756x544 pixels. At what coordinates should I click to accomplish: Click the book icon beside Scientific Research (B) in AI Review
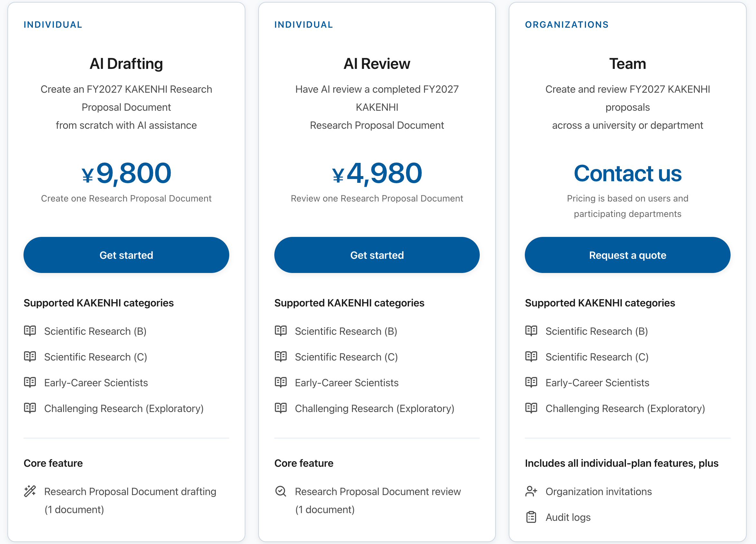pyautogui.click(x=281, y=331)
